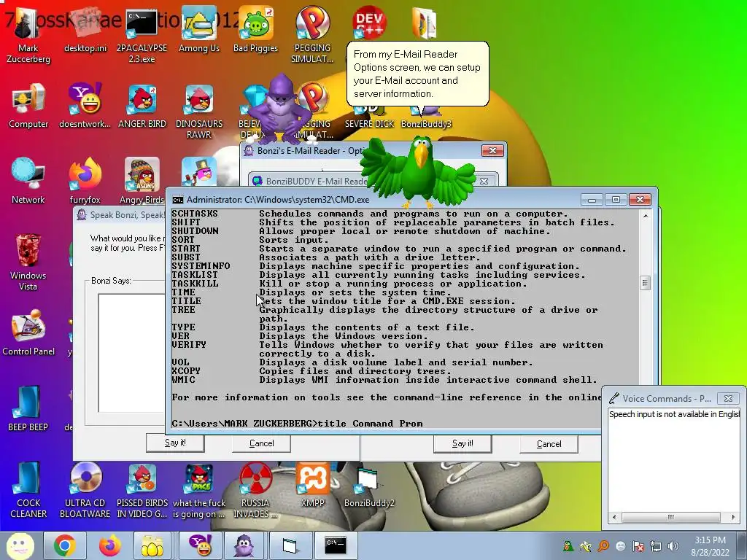Screen dimensions: 747x560
Task: Click the XCOPY command text
Action: tap(186, 371)
